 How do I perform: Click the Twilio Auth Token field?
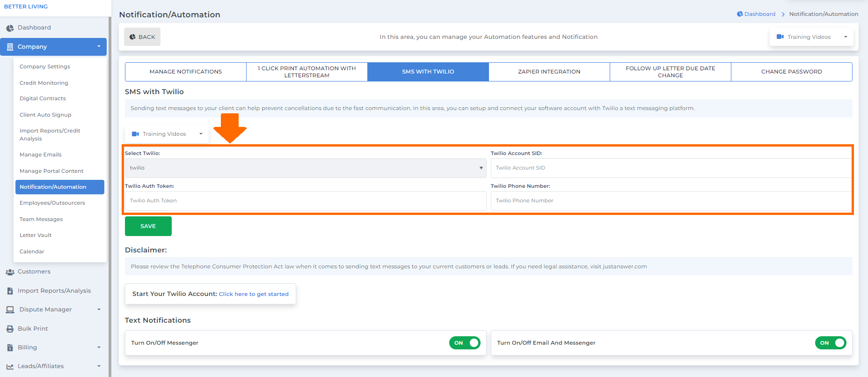(306, 201)
